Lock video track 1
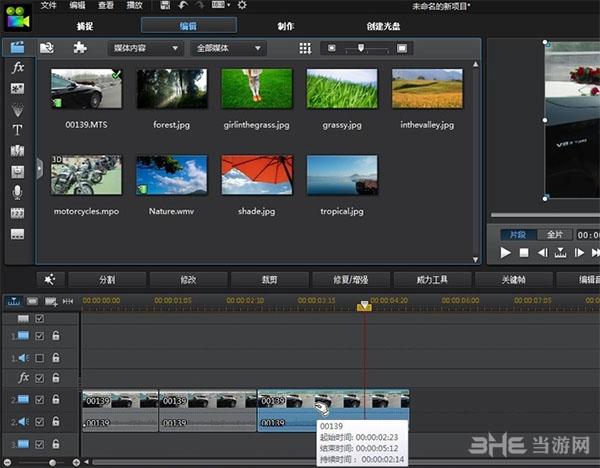Viewport: 600px width, 468px height. click(56, 336)
